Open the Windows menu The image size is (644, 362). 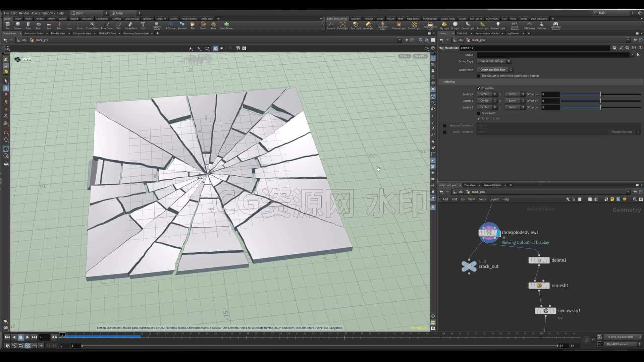pyautogui.click(x=48, y=13)
